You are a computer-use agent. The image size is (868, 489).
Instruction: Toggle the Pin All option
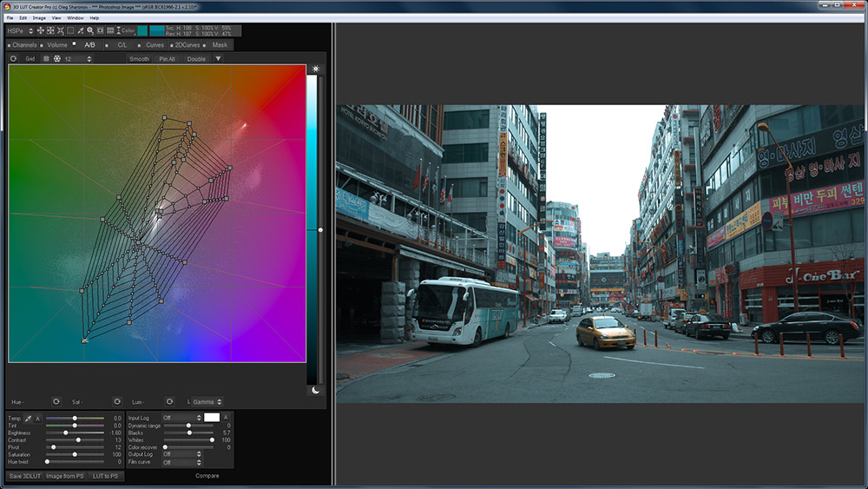[x=167, y=59]
